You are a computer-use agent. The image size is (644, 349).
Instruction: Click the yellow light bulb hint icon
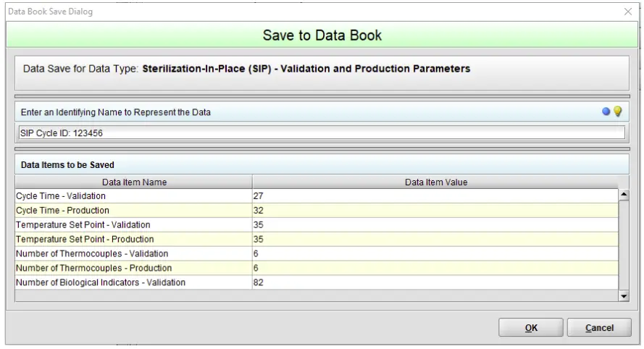coord(617,112)
